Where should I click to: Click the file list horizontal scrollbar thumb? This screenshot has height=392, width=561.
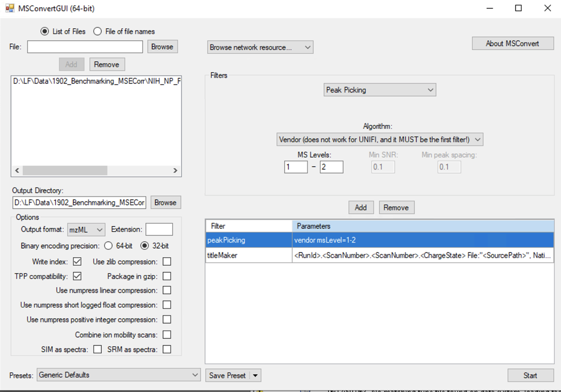pyautogui.click(x=65, y=170)
